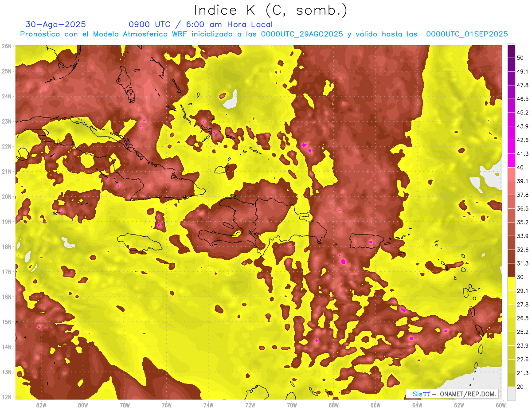This screenshot has height=411, width=532.
Task: Select the longitude label 62W
Action: tap(459, 405)
